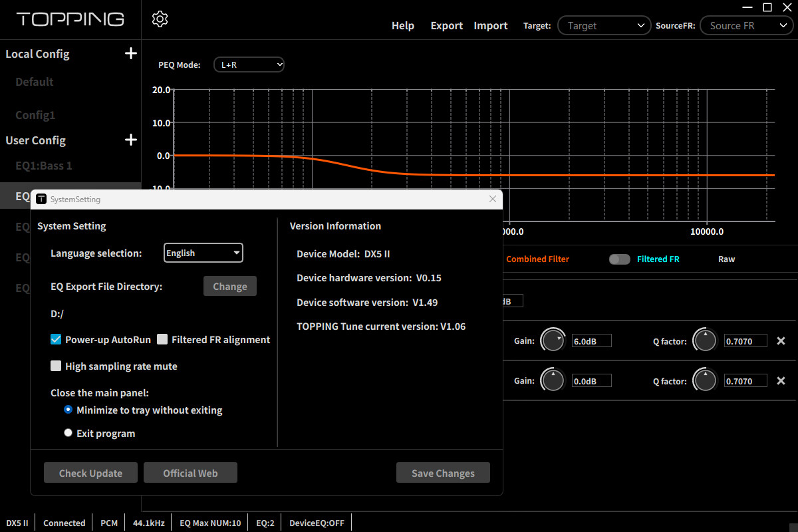Click the EQ:2 status entry
Viewport: 798px width, 532px height.
[x=265, y=523]
